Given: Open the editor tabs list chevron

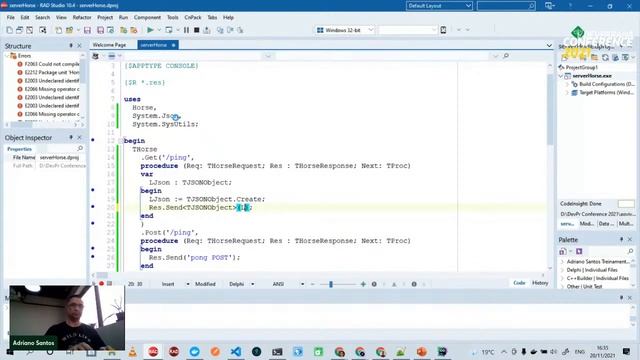Looking at the screenshot, I should point(549,45).
